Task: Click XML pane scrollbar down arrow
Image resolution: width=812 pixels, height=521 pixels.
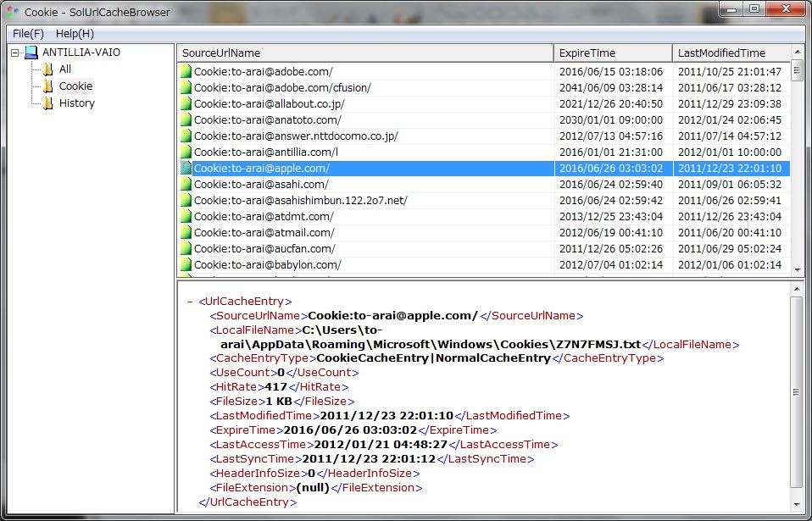Action: (798, 504)
